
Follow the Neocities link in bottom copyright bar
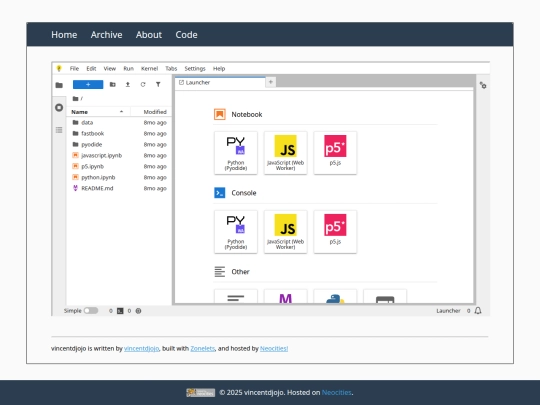pos(336,393)
